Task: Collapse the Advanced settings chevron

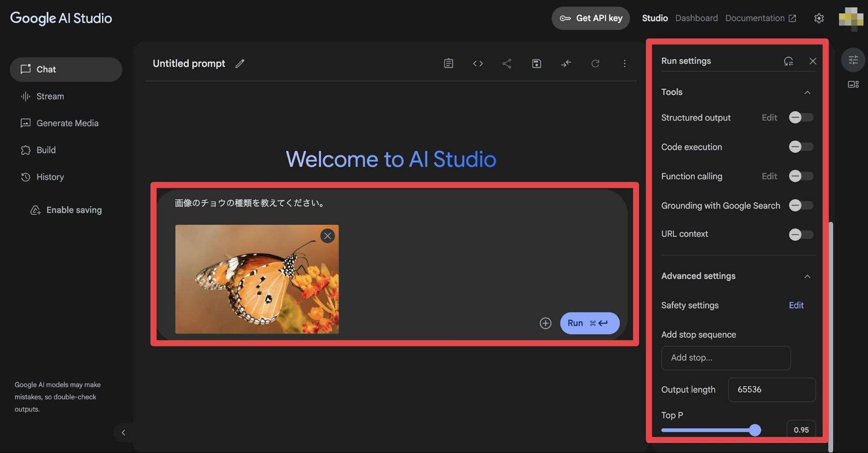Action: click(807, 276)
